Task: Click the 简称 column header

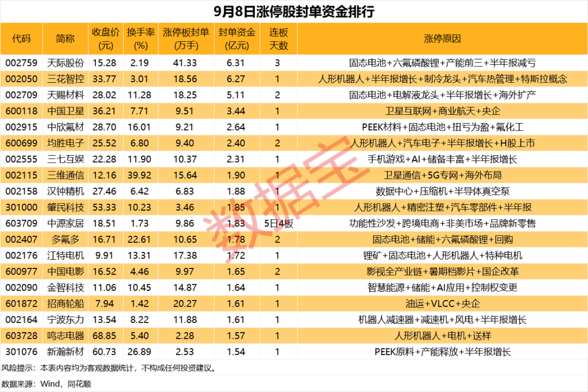Action: 65,39
